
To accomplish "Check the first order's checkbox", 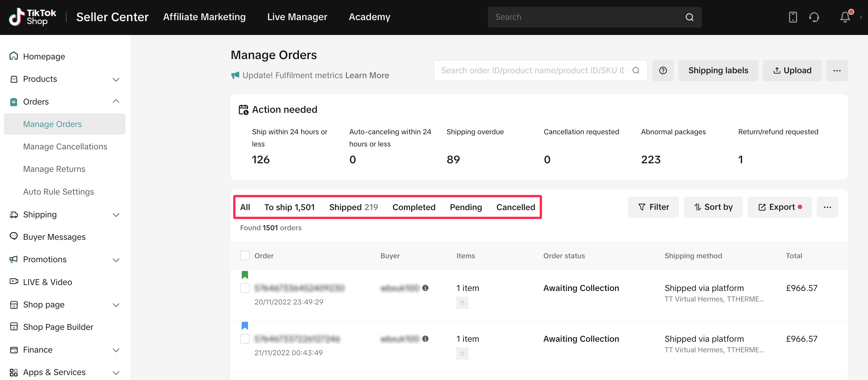I will pos(245,288).
